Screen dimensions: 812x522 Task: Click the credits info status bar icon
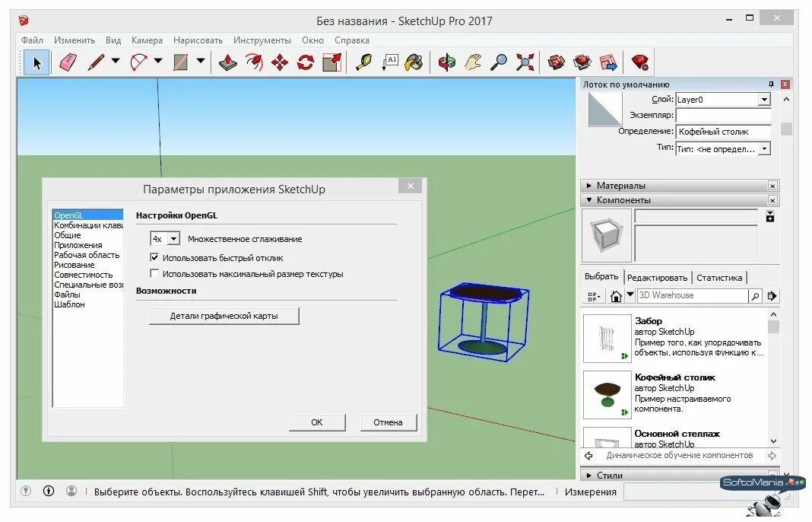click(49, 490)
